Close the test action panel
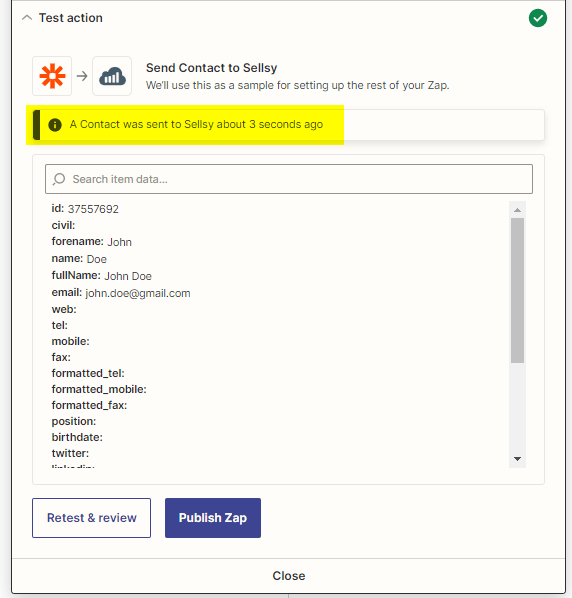 click(289, 575)
